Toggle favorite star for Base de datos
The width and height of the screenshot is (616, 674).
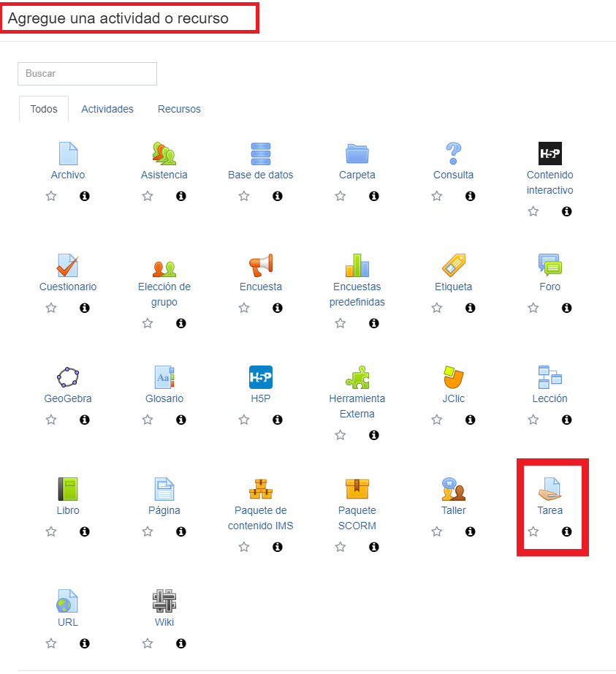coord(244,196)
